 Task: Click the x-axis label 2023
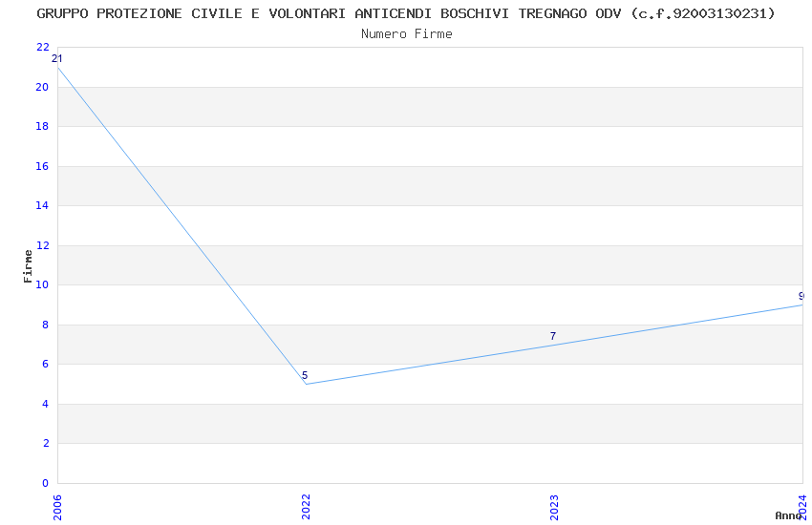(x=554, y=507)
